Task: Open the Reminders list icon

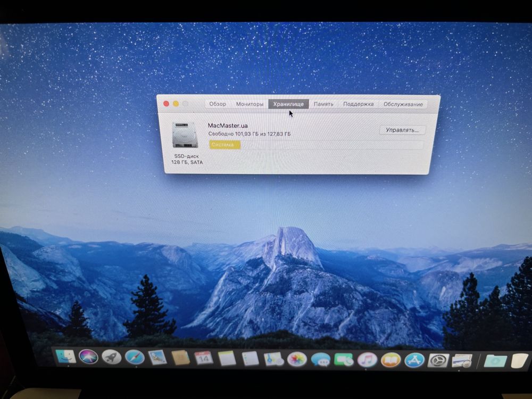Action: [251, 359]
